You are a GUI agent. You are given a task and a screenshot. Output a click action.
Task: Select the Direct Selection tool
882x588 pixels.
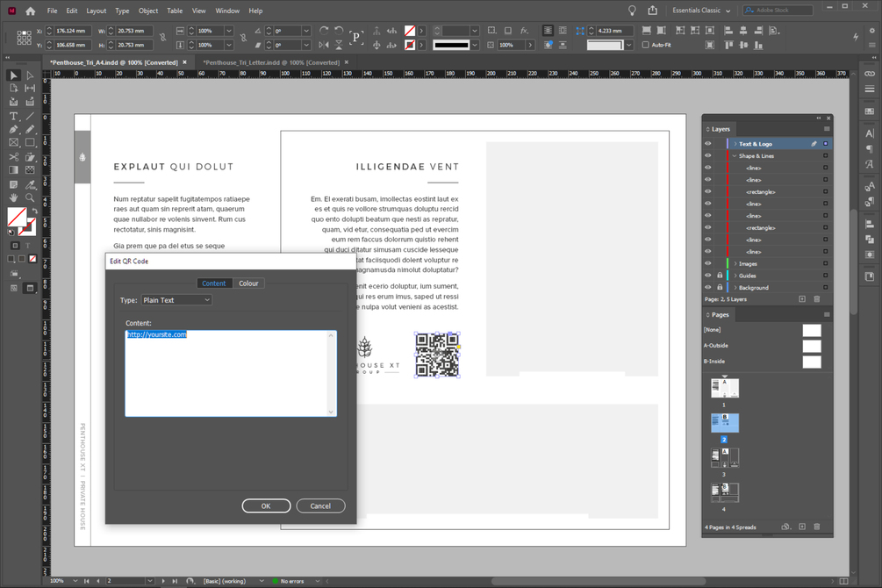click(30, 75)
